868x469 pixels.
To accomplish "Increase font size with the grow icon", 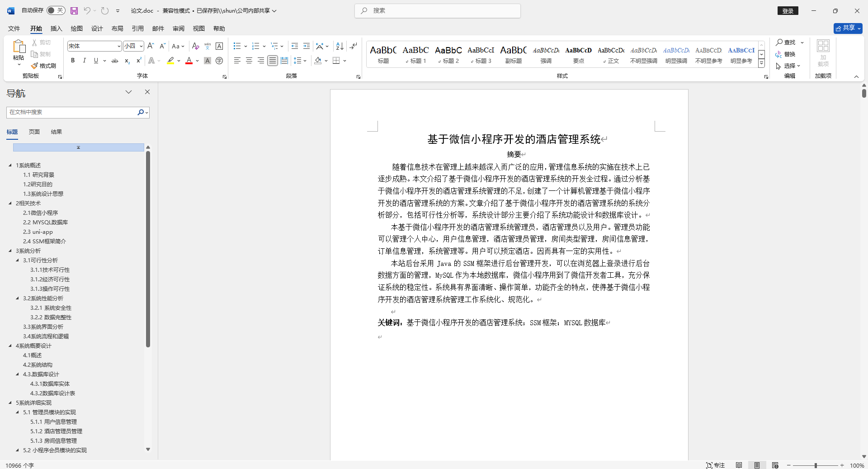I will point(151,46).
